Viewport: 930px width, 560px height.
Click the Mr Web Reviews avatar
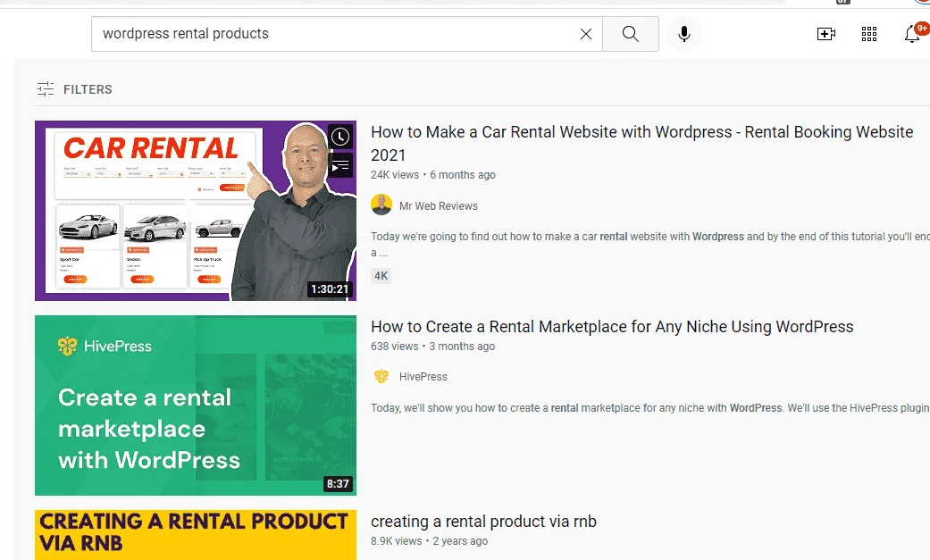click(381, 205)
